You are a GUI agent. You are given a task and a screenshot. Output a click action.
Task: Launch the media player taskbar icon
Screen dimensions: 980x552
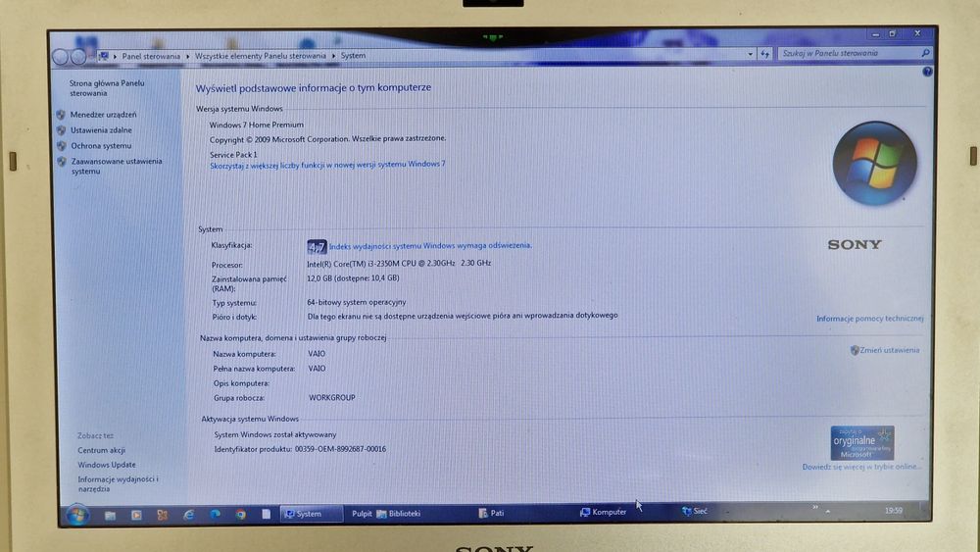[136, 515]
